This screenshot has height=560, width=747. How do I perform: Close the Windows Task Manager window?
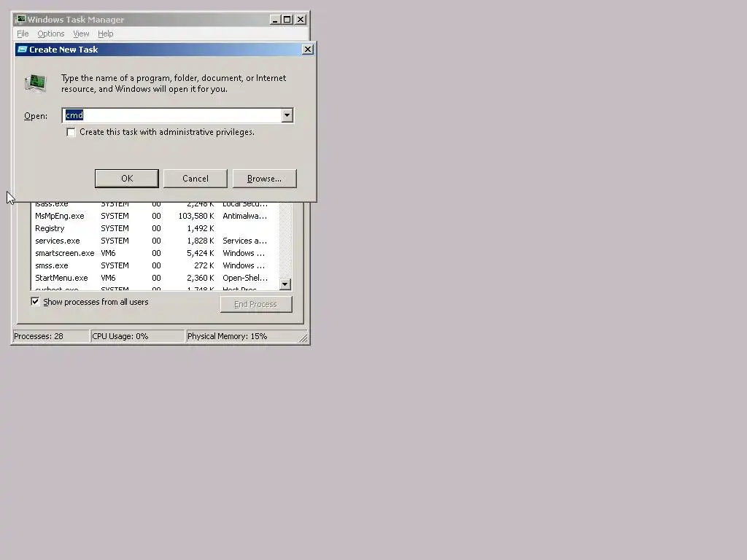point(301,20)
